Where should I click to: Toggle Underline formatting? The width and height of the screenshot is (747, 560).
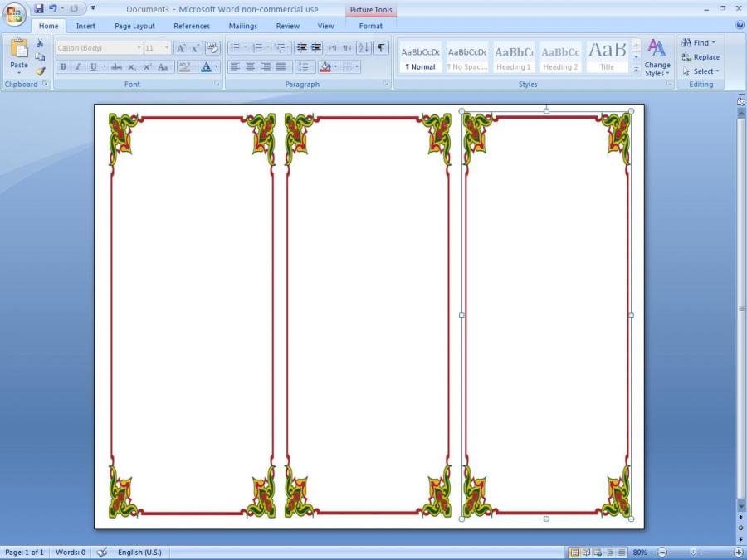93,67
